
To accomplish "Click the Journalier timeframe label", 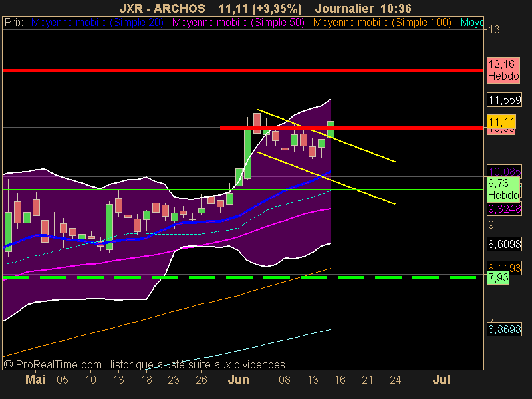I will 344,8.
